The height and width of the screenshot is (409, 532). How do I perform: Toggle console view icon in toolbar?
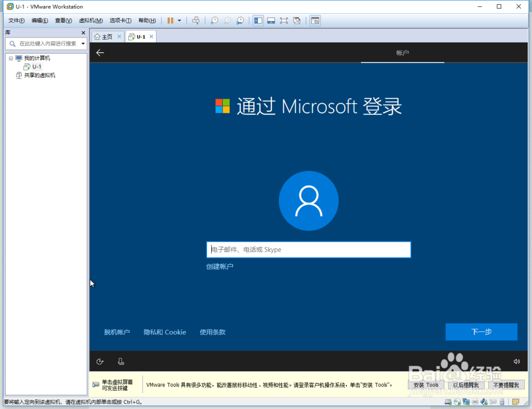(x=315, y=21)
